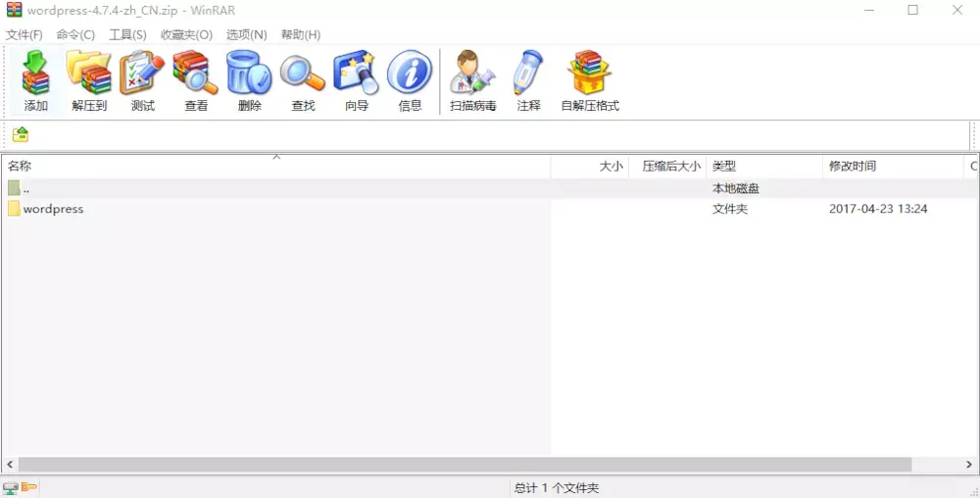
Task: Open the Favorites (收藏夹) menu
Action: click(186, 34)
